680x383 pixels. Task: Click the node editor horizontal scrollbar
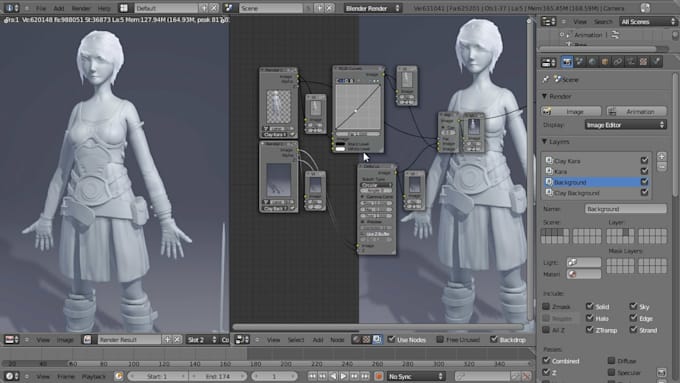tap(377, 327)
